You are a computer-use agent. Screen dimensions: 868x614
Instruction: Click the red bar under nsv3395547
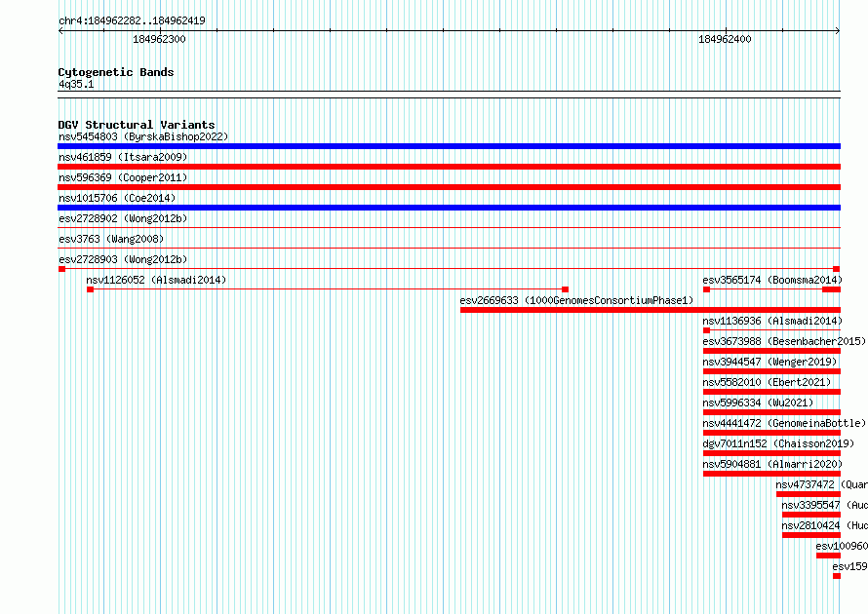pos(811,515)
